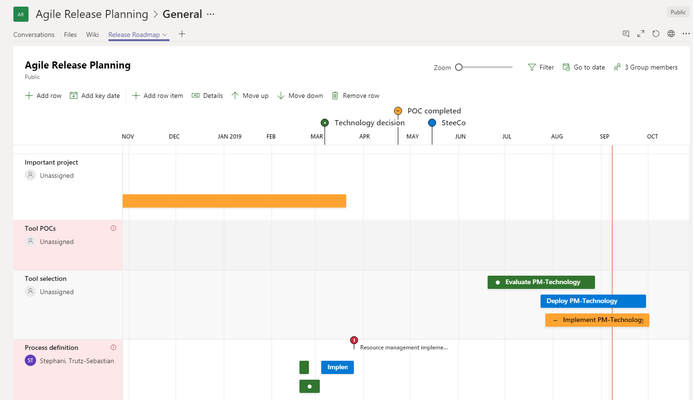The width and height of the screenshot is (693, 400).
Task: Click the Move down arrow icon
Action: coord(281,95)
